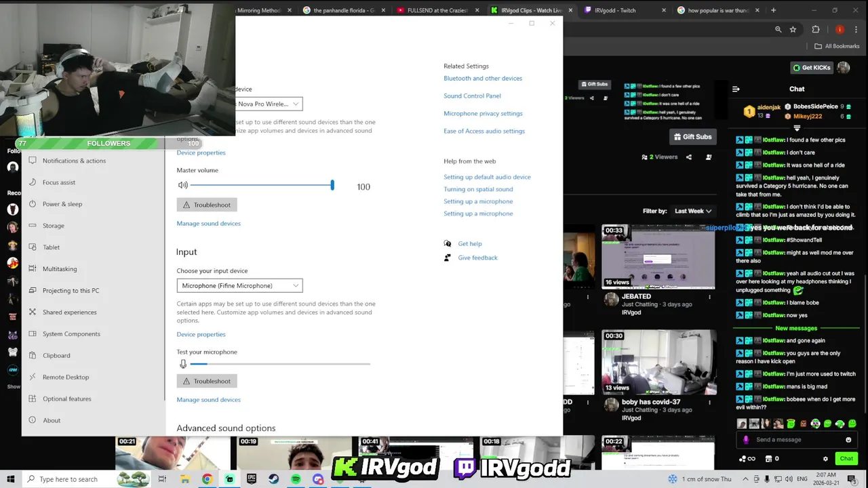
Task: Expand the input device dropdown Fifine Microphone
Action: pos(239,285)
